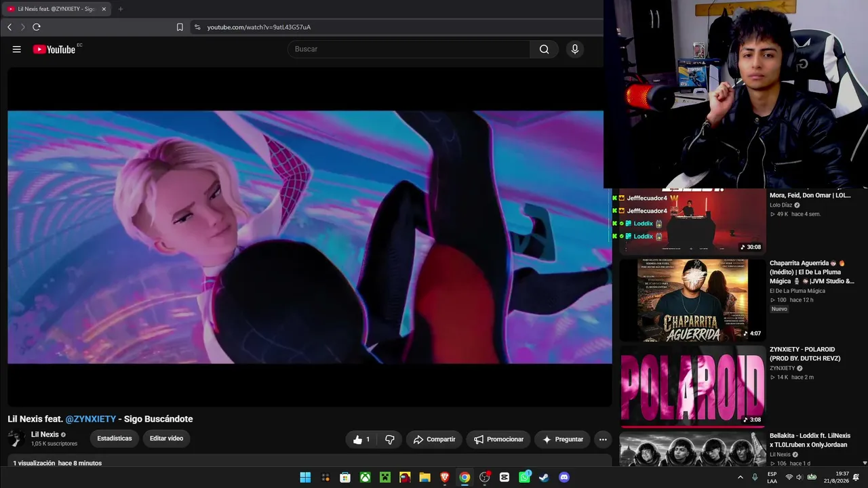Click the search magnifier button
Viewport: 868px width, 488px height.
(x=544, y=49)
